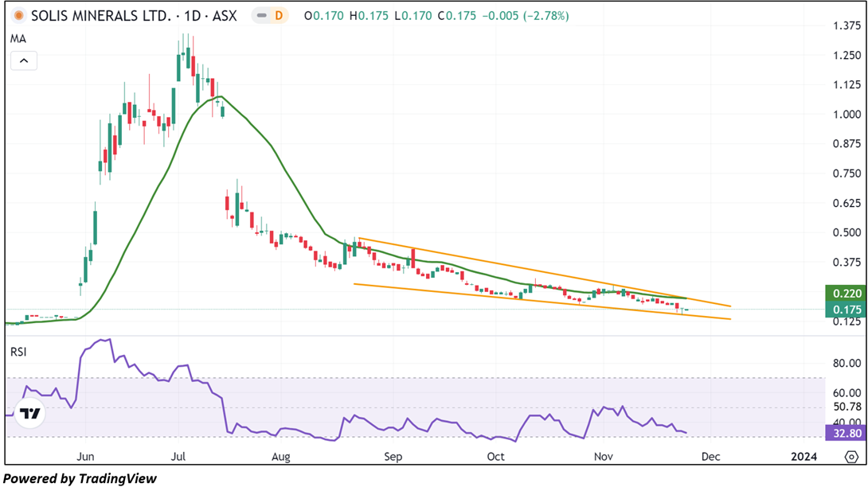Click the -0.005 (-2.78%) change value
Image resolution: width=868 pixels, height=487 pixels.
point(526,16)
